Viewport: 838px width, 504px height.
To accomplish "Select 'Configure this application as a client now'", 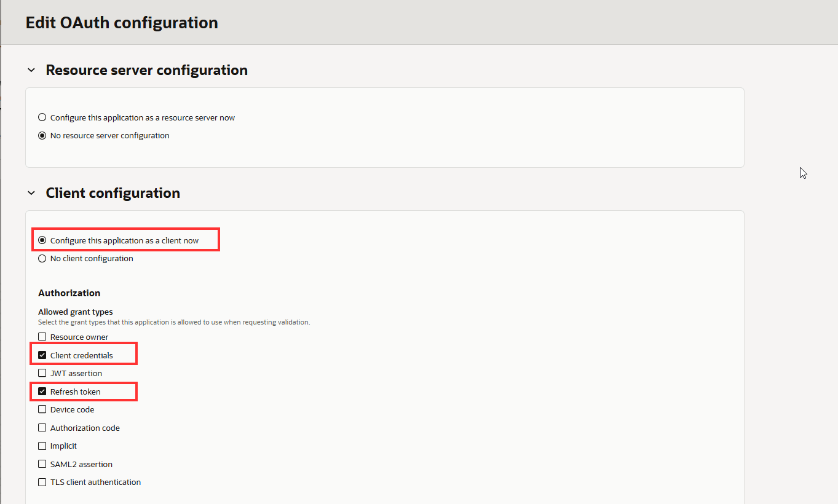I will pyautogui.click(x=42, y=240).
